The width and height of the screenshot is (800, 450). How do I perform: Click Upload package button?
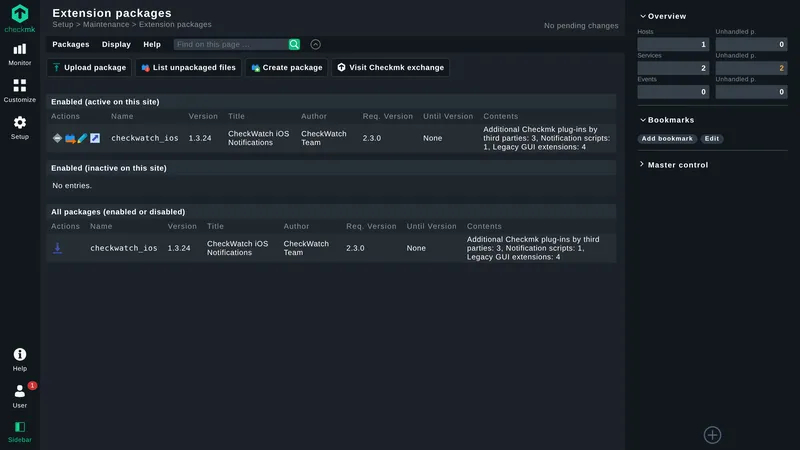point(89,67)
